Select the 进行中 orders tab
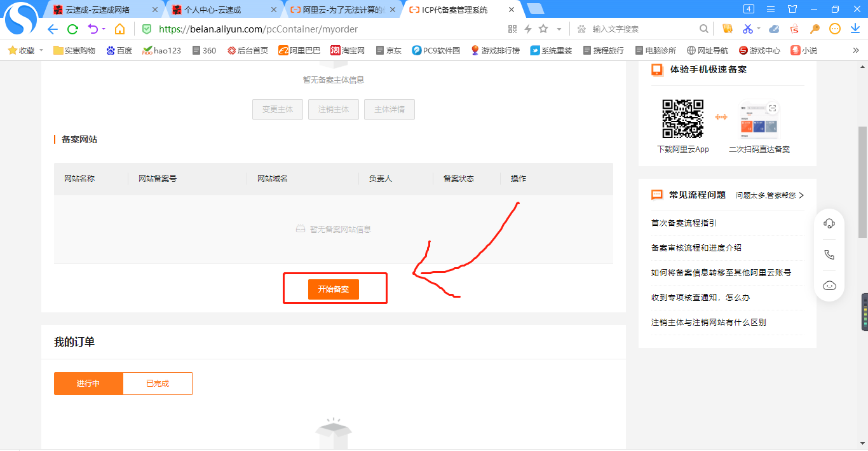This screenshot has width=868, height=451. coord(88,384)
